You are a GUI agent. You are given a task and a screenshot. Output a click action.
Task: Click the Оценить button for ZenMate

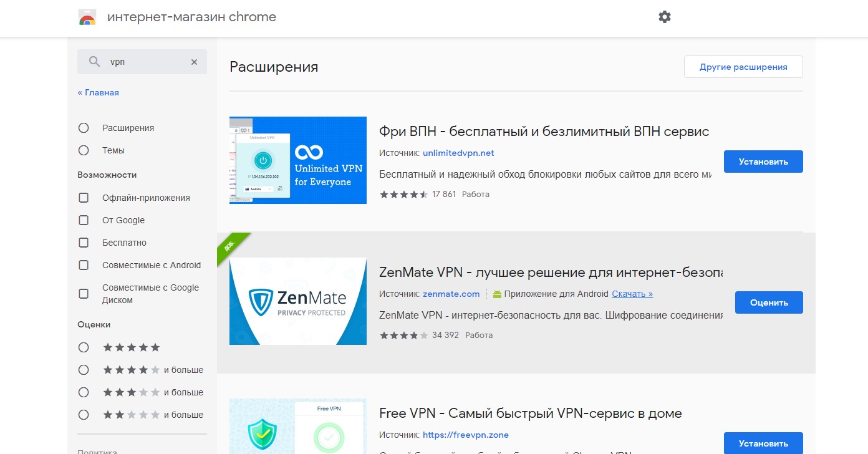coord(769,302)
